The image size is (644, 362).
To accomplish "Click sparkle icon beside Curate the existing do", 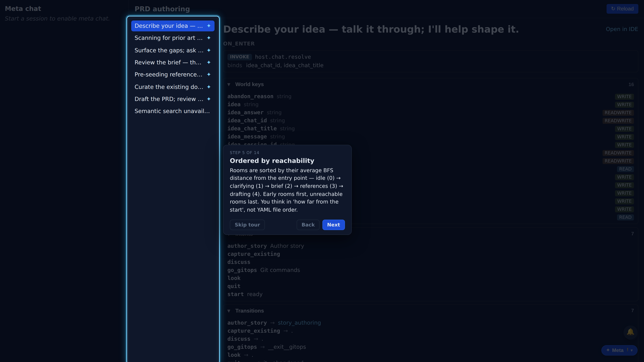I will (x=209, y=87).
